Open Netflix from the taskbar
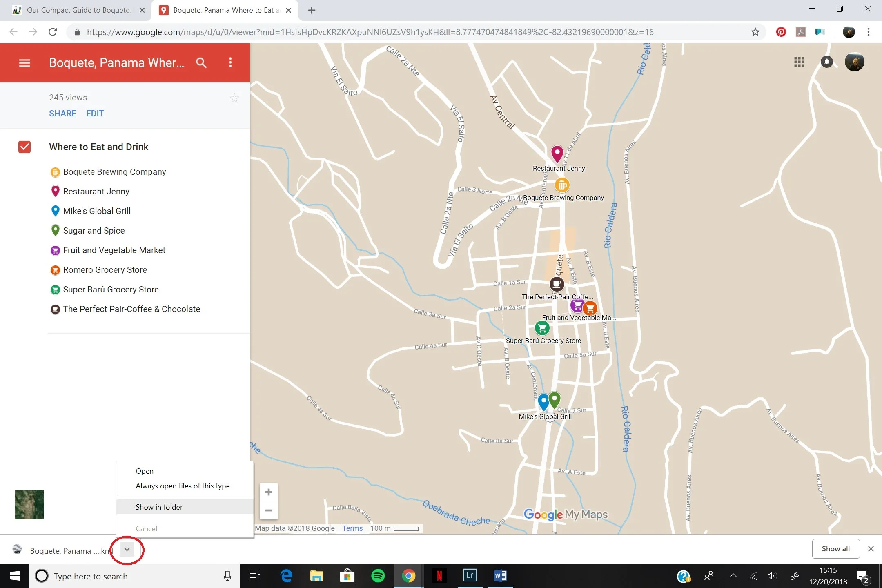This screenshot has width=882, height=588. (439, 576)
